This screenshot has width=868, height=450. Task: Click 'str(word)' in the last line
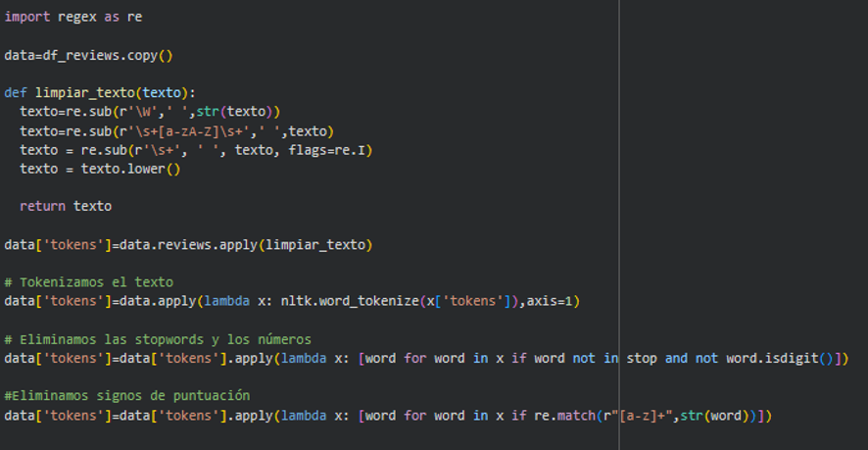click(718, 415)
